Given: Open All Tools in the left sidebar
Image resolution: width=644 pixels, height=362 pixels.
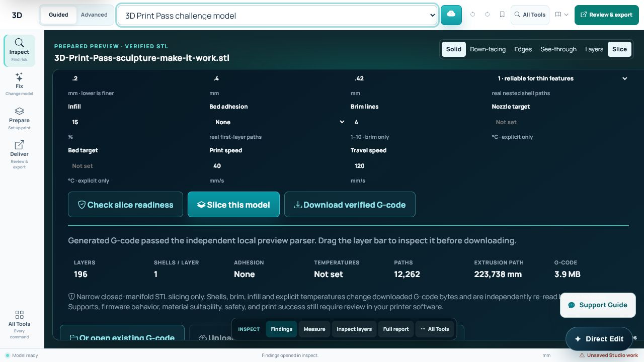Looking at the screenshot, I should (x=19, y=325).
